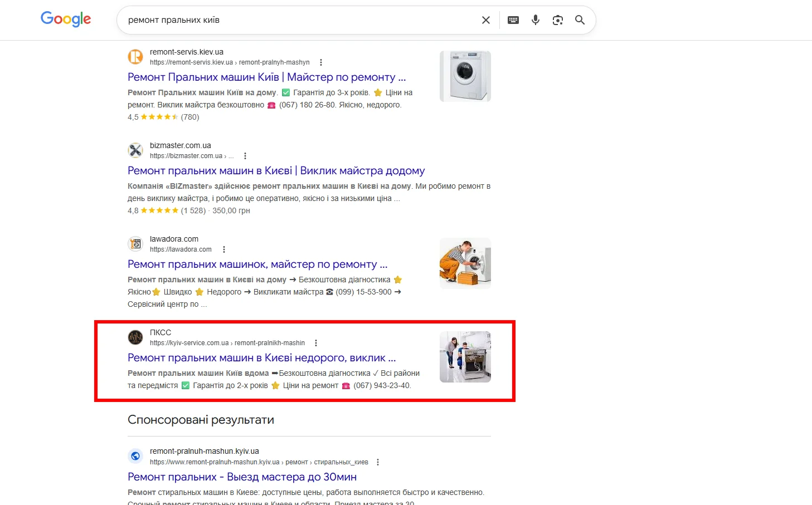The image size is (812, 505).
Task: Click the magnifying glass search icon
Action: (580, 19)
